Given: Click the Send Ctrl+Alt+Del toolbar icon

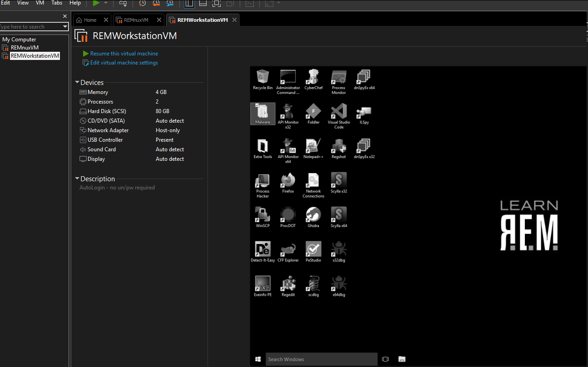Looking at the screenshot, I should [x=123, y=3].
